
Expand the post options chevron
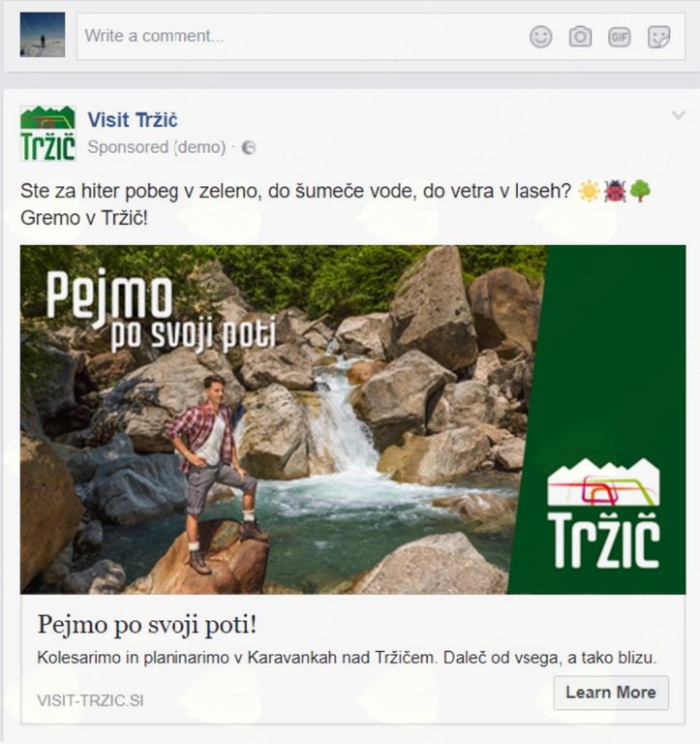tap(679, 115)
